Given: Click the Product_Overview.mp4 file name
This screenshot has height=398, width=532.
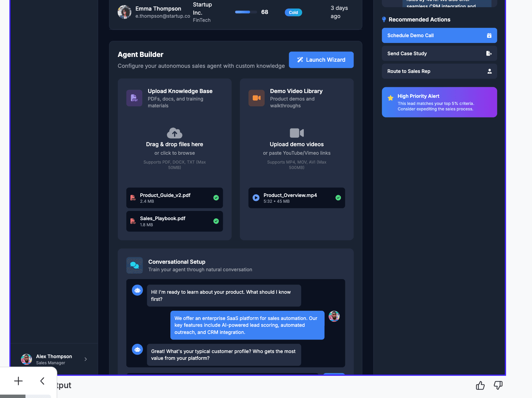Looking at the screenshot, I should pyautogui.click(x=290, y=195).
